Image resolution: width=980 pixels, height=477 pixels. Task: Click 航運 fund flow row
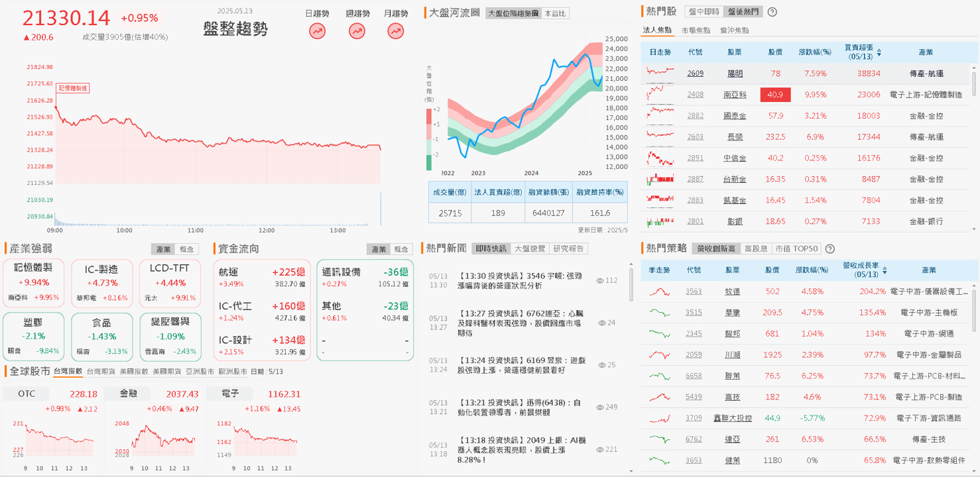click(x=262, y=277)
